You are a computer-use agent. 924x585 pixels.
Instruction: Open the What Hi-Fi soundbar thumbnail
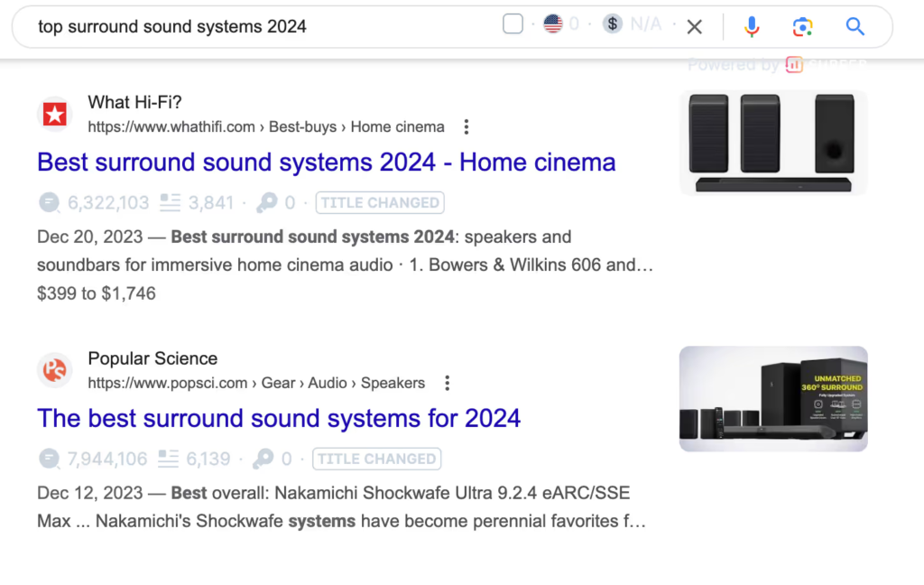(773, 143)
